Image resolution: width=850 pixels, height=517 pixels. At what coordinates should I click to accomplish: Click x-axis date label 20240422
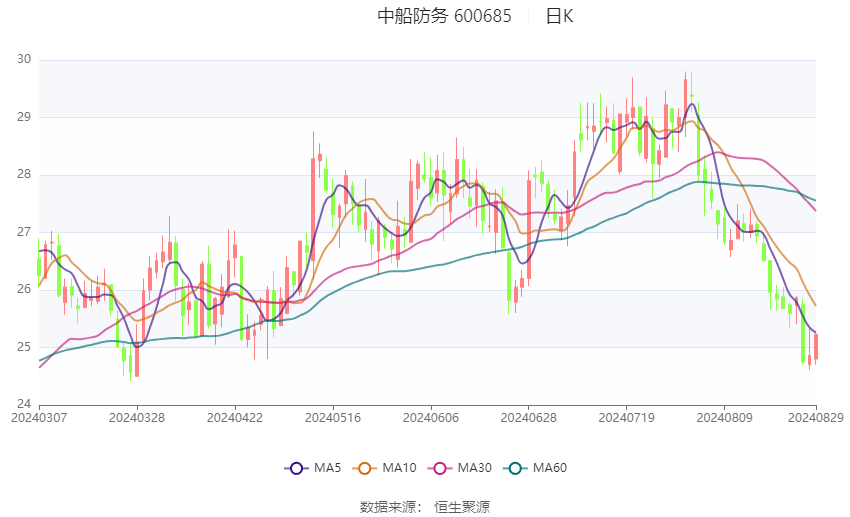point(235,418)
